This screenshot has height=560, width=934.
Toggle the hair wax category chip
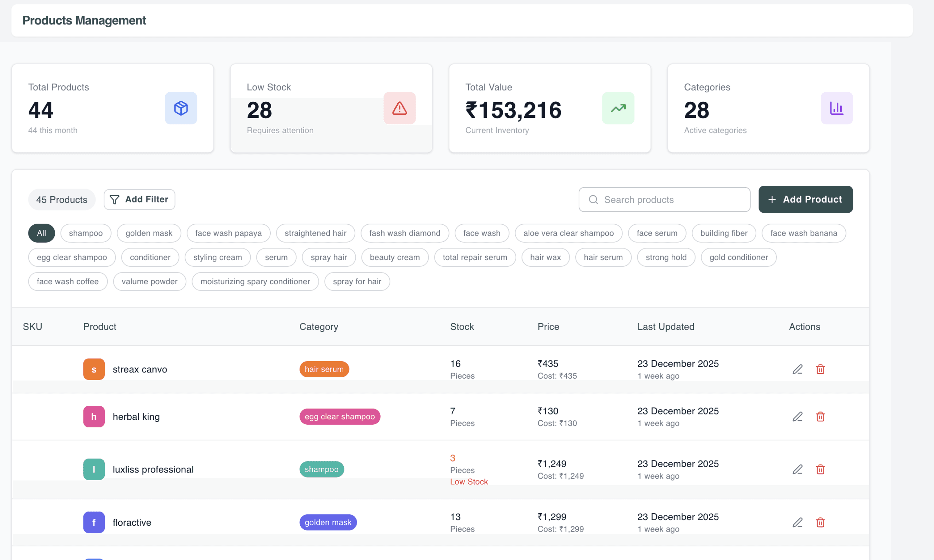[x=545, y=257]
